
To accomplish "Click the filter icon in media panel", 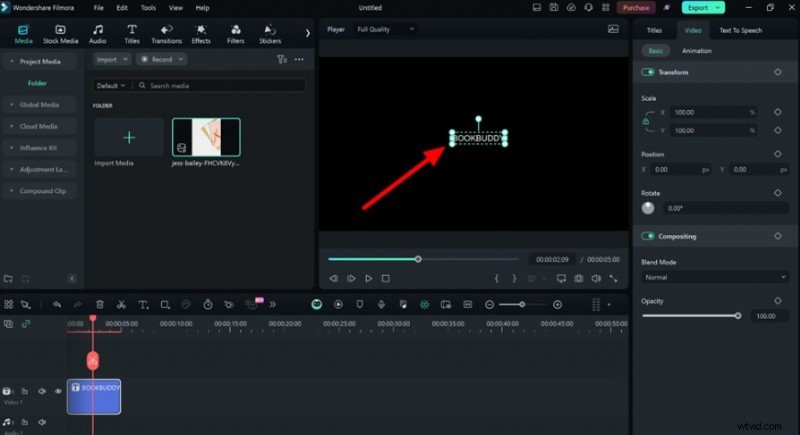I will [281, 60].
